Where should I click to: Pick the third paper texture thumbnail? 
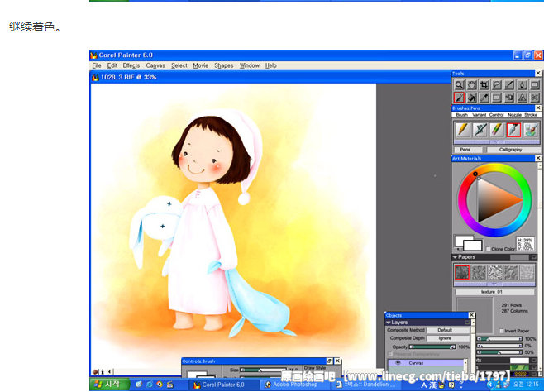494,272
